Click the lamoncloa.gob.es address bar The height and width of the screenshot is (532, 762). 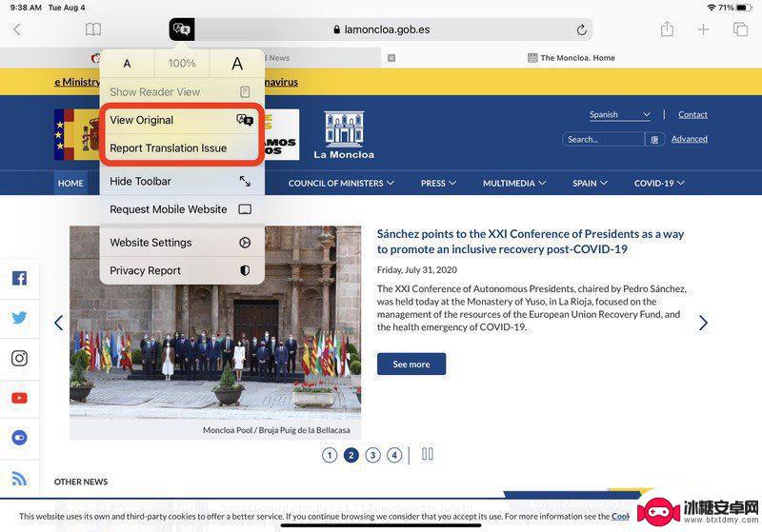click(382, 30)
